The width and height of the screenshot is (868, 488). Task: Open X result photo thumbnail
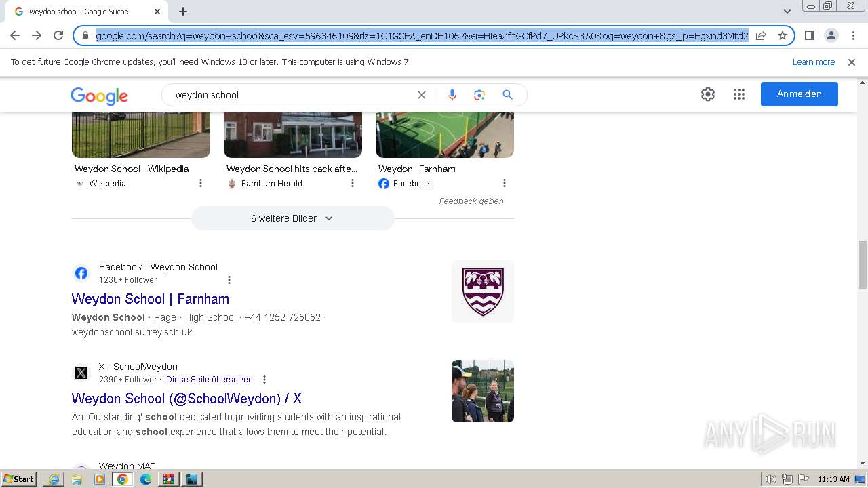[483, 391]
